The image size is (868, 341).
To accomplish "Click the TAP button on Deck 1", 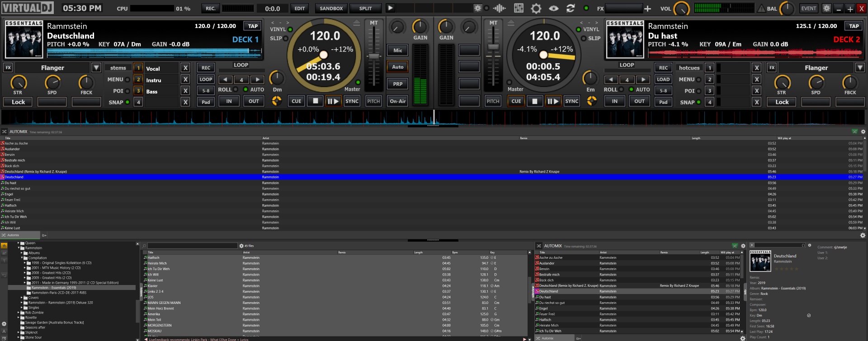I will pos(253,26).
